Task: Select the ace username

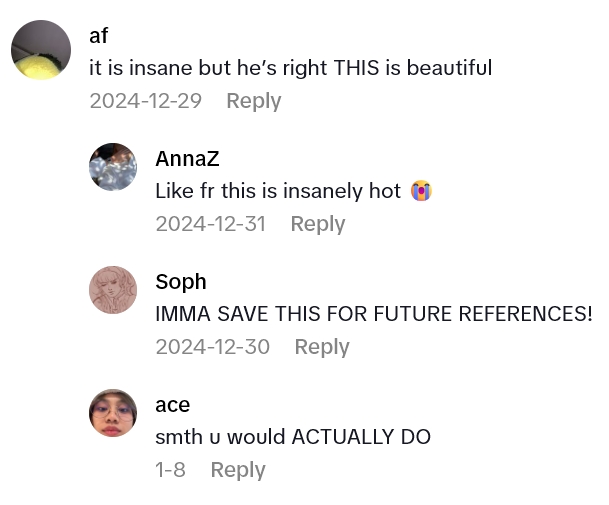Action: click(x=172, y=405)
